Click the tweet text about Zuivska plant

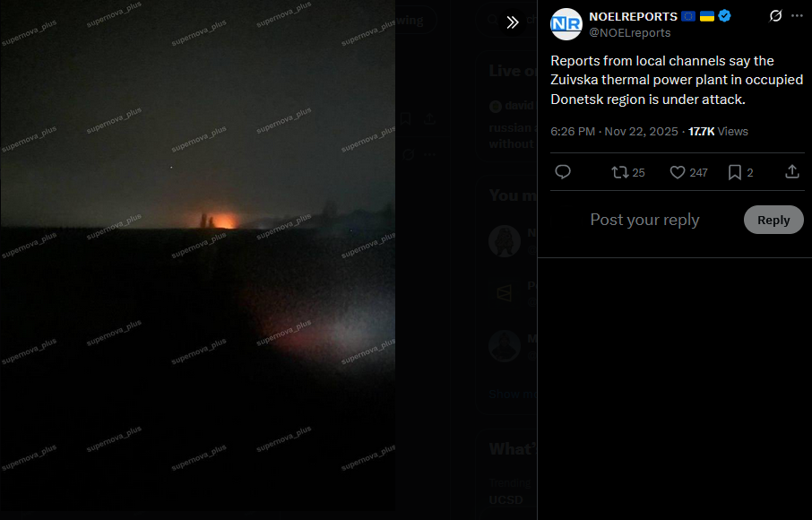coord(677,80)
